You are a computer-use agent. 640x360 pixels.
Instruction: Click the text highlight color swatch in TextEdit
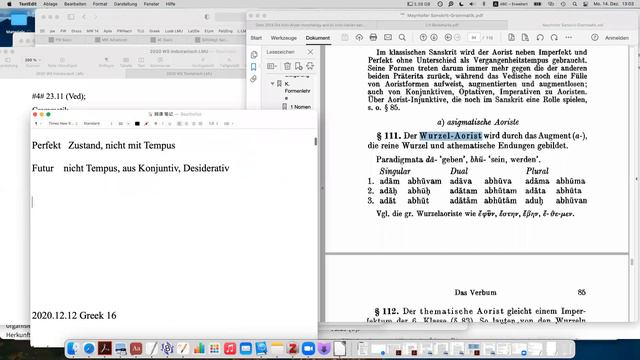146,124
